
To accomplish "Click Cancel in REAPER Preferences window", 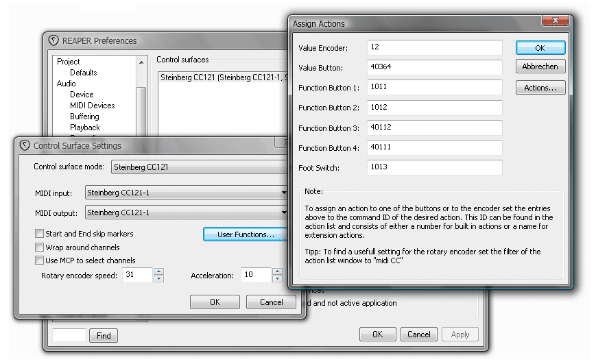I will coord(418,335).
